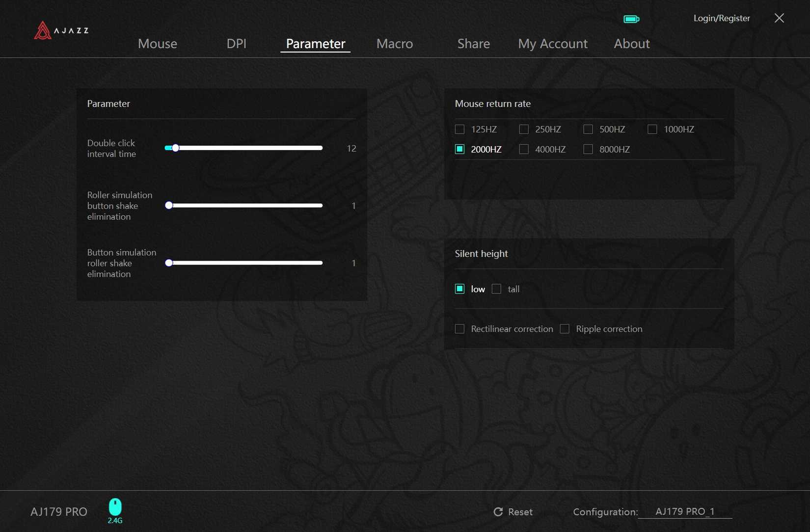Open the Share tab
Viewport: 810px width, 532px height.
(473, 44)
